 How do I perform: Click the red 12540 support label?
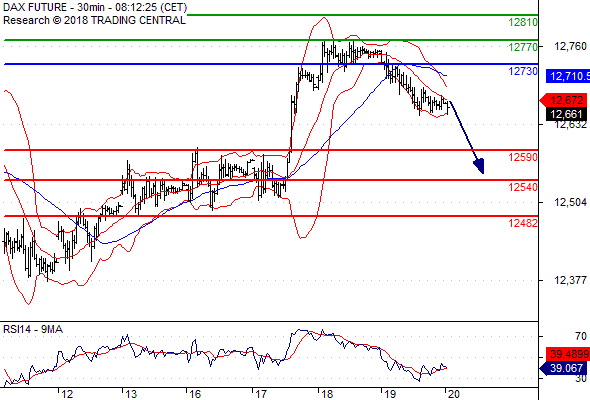[x=523, y=187]
